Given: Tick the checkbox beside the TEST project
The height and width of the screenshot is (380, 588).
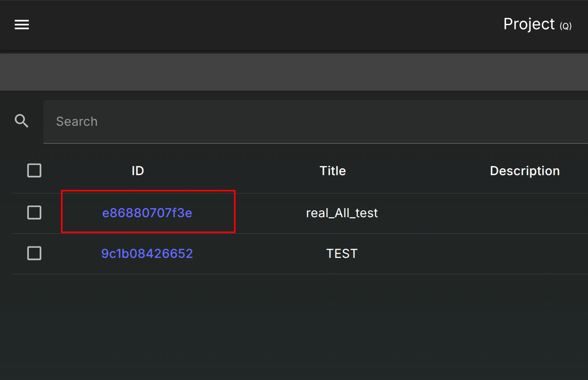Looking at the screenshot, I should tap(34, 253).
